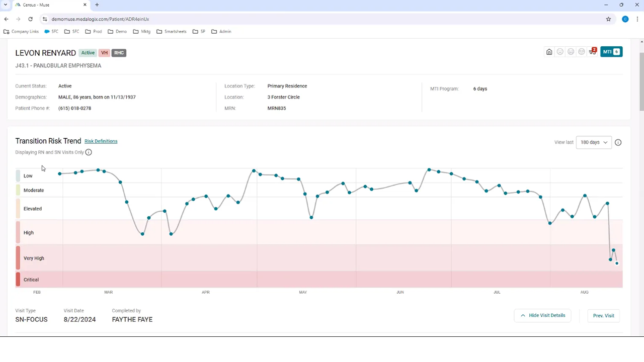644x362 pixels.
Task: Open the Risk Definitions link
Action: [101, 141]
